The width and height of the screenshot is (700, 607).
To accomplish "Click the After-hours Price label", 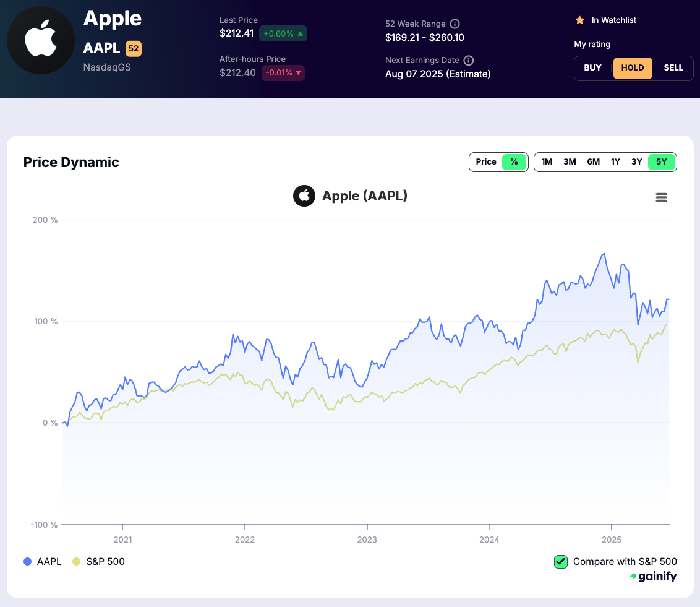I will point(253,59).
